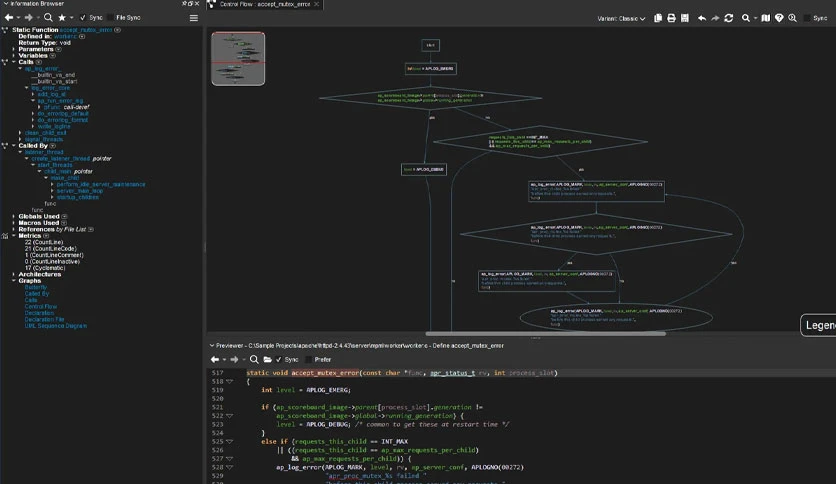Image resolution: width=836 pixels, height=484 pixels.
Task: Toggle code fold marker at line 518
Action: click(x=229, y=382)
